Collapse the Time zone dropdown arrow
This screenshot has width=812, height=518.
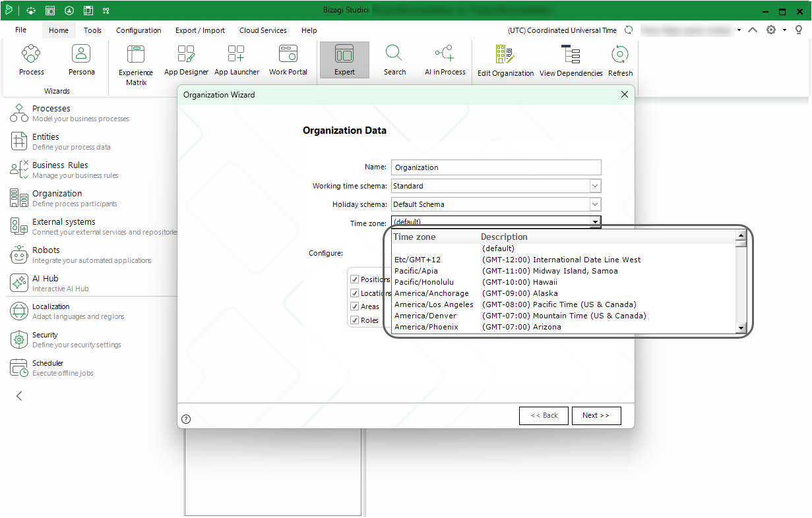595,223
